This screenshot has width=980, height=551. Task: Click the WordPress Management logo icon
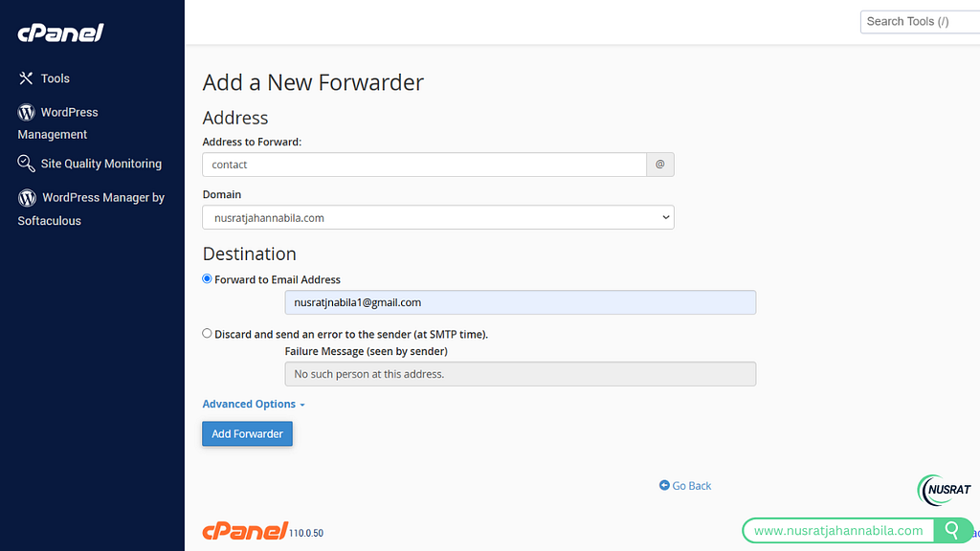point(26,113)
